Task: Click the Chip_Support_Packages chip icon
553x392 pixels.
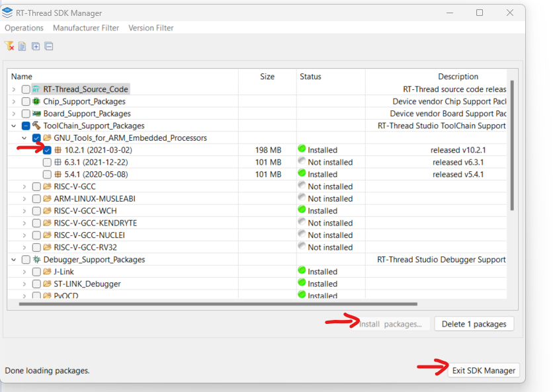Action: 36,101
